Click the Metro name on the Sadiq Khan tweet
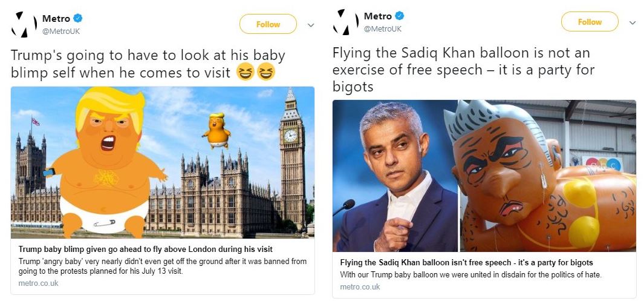The width and height of the screenshot is (644, 301). (377, 16)
